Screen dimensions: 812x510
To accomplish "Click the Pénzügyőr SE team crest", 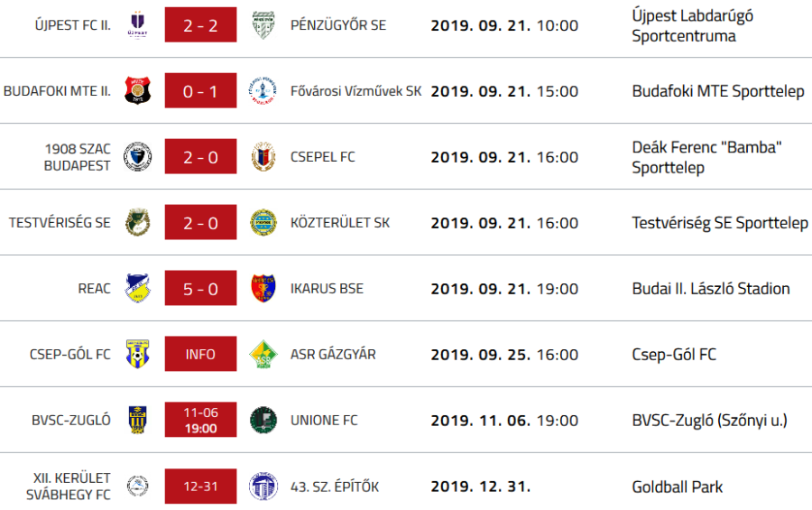I will coord(263,25).
